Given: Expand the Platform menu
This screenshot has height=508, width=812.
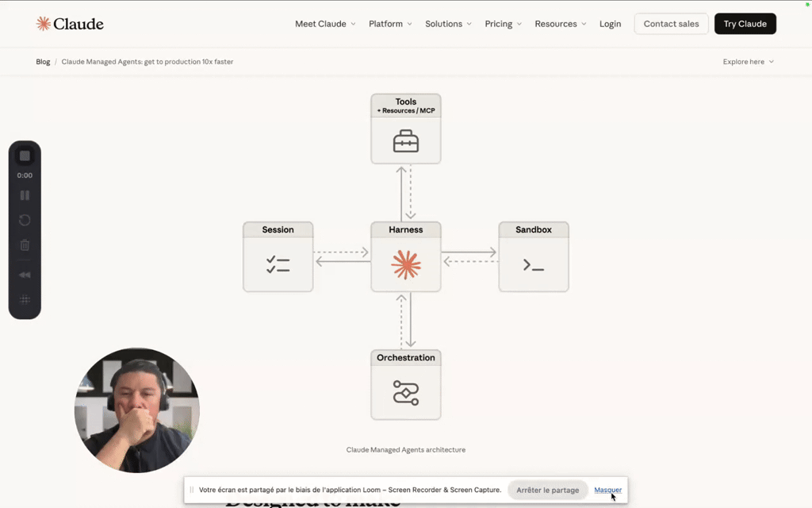Looking at the screenshot, I should (x=390, y=24).
